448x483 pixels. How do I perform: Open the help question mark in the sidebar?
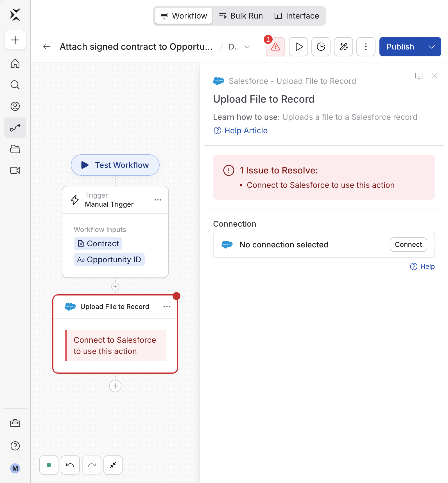click(15, 446)
